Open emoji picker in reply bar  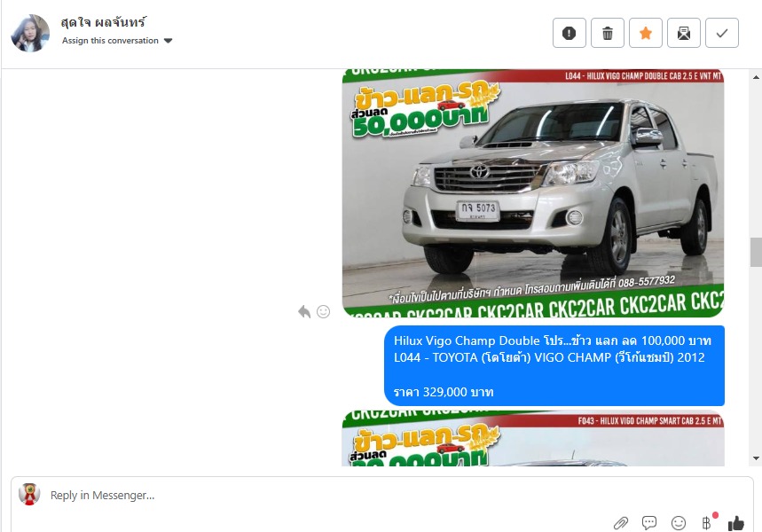pyautogui.click(x=679, y=523)
